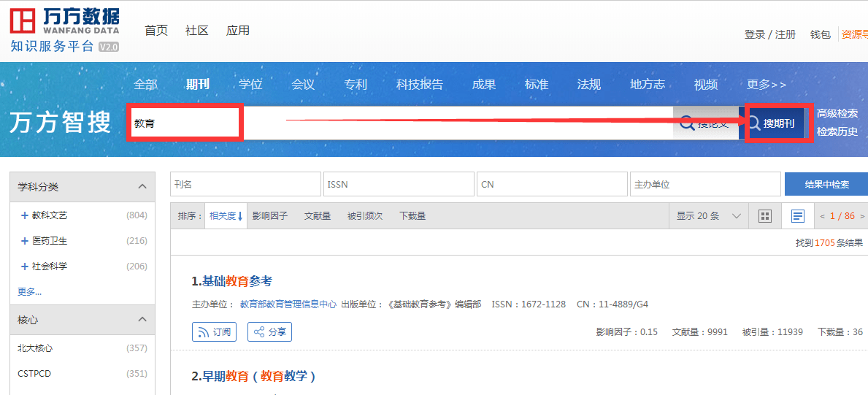Viewport: 868px width, 395px height.
Task: Select the 标准 tab
Action: click(537, 84)
